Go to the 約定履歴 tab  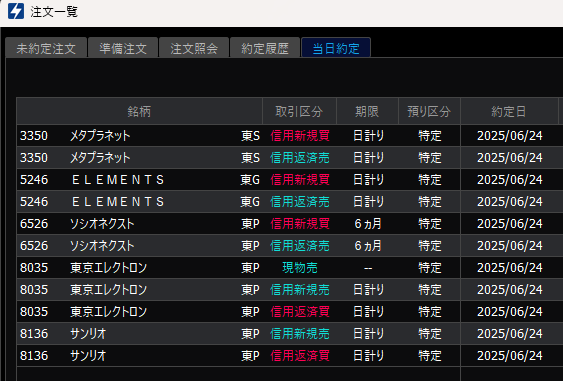pos(265,48)
